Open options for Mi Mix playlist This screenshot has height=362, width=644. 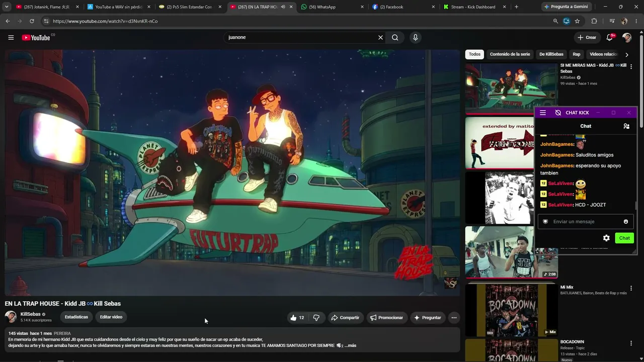click(631, 289)
